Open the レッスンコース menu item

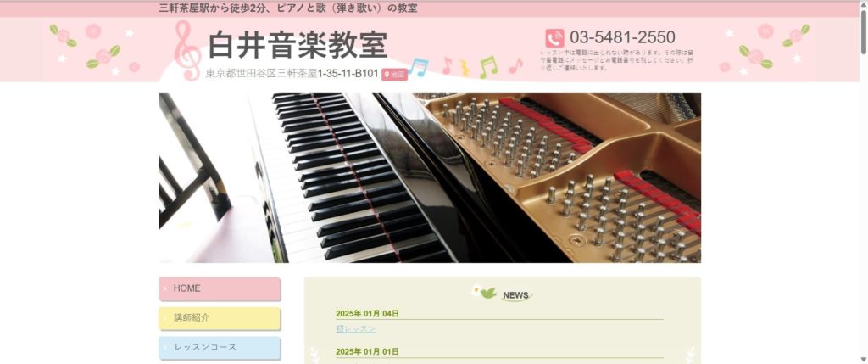tap(220, 347)
